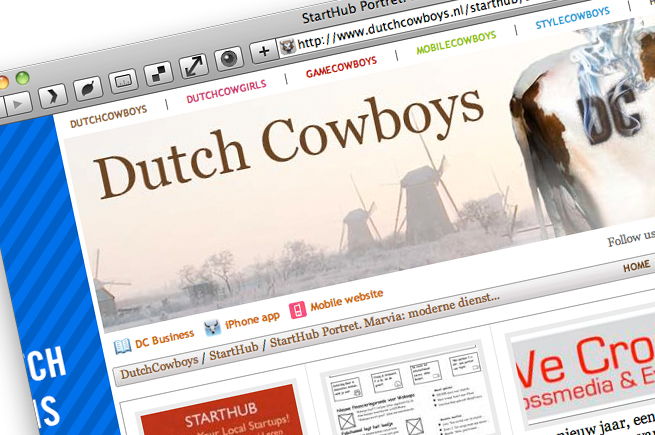Click the cow favicon in address bar
Viewport: 655px width, 435px height.
click(287, 46)
